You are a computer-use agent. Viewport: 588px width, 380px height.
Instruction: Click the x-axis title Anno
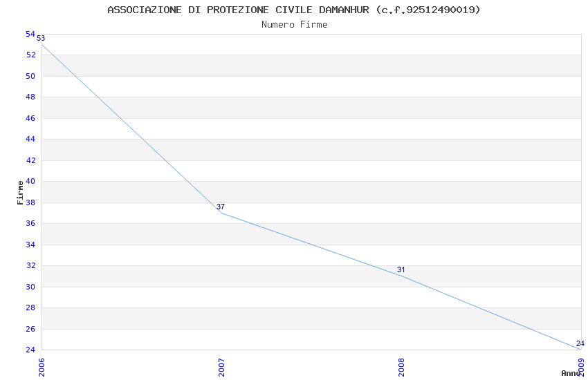pyautogui.click(x=571, y=373)
